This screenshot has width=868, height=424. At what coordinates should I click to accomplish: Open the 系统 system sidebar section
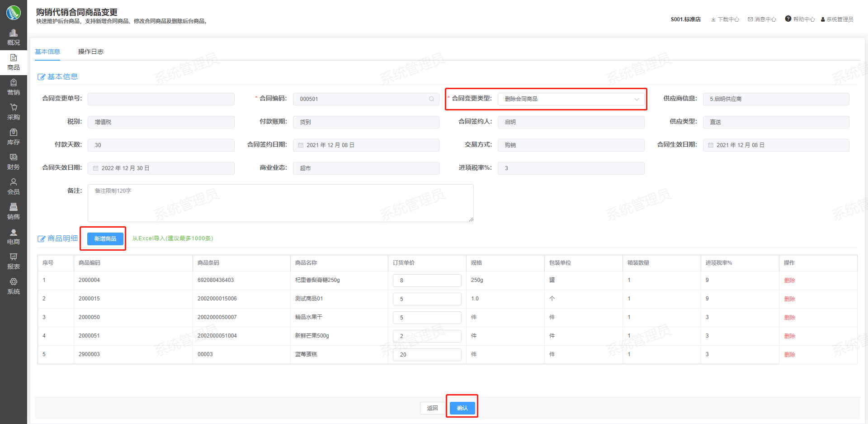14,286
